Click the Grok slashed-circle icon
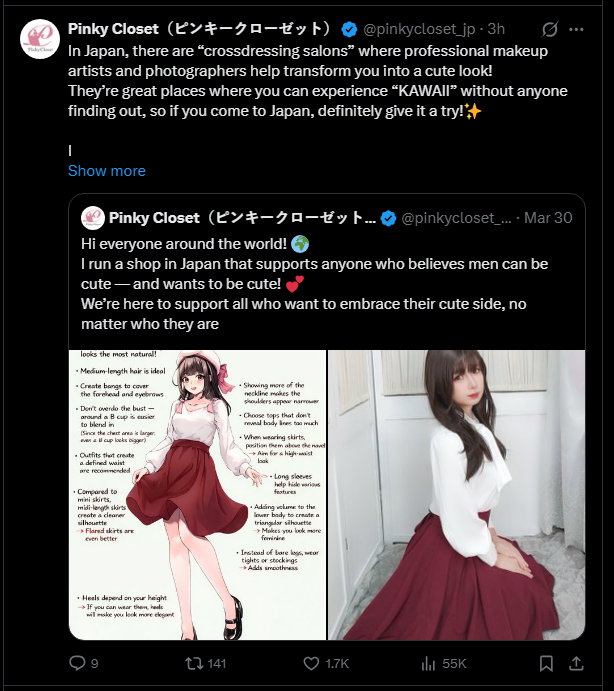The image size is (614, 691). click(x=550, y=30)
